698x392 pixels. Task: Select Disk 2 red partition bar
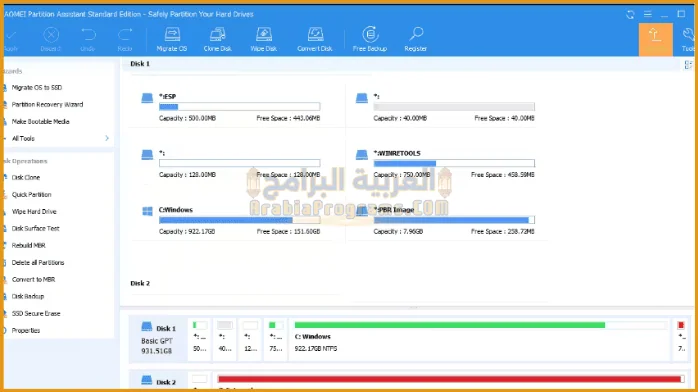[x=450, y=379]
